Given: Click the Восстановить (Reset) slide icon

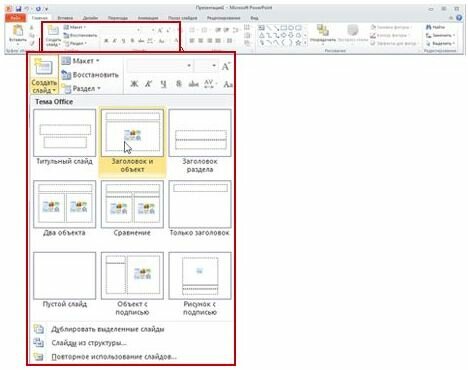Looking at the screenshot, I should coord(66,75).
